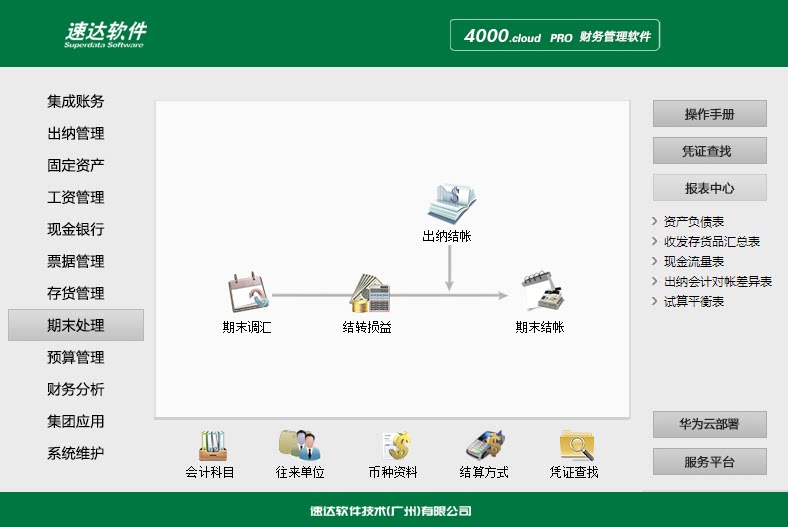Select 固定资产 in the sidebar
The image size is (788, 527).
pyautogui.click(x=75, y=165)
